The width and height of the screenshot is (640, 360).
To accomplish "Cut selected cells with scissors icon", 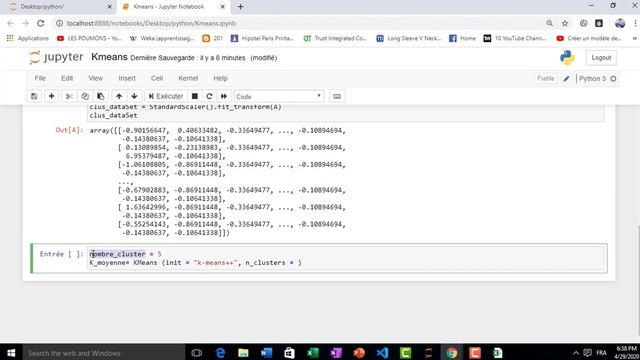I will pos(69,96).
